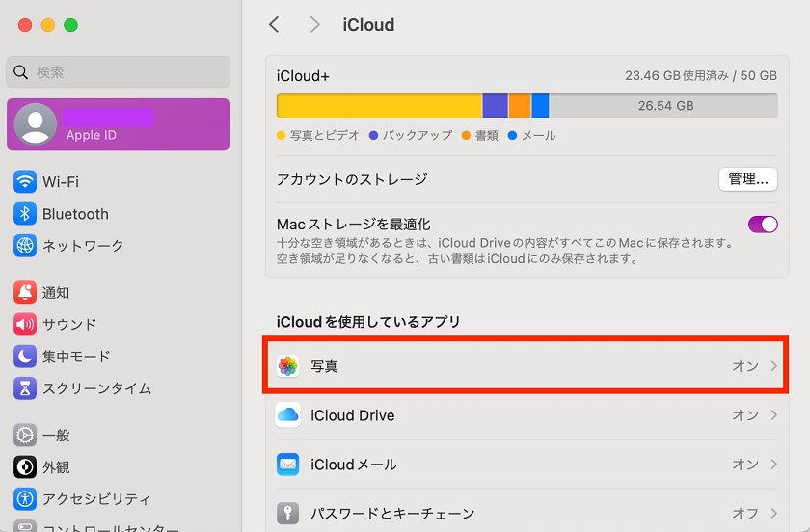Viewport: 810px width, 532px height.
Task: Click the 一般 gear icon
Action: pyautogui.click(x=25, y=436)
